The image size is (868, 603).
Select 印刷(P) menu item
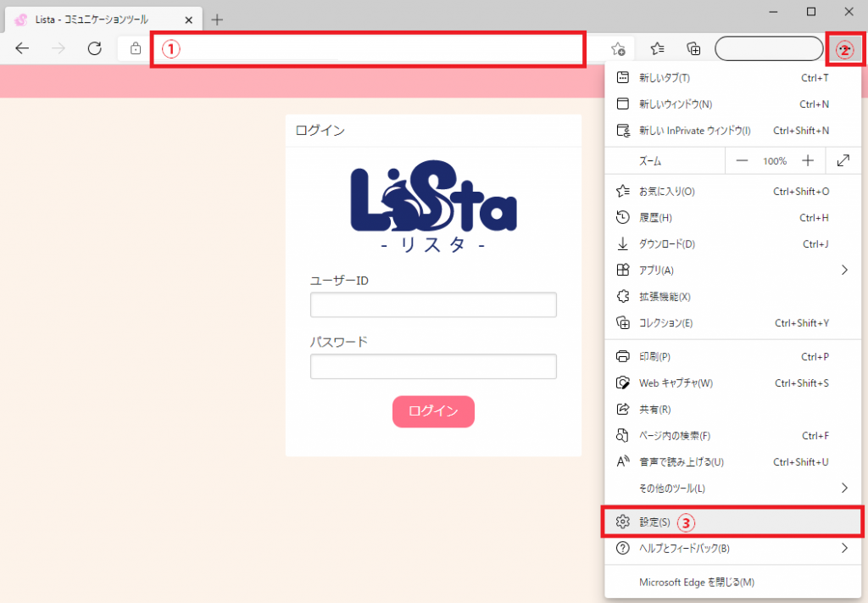732,356
